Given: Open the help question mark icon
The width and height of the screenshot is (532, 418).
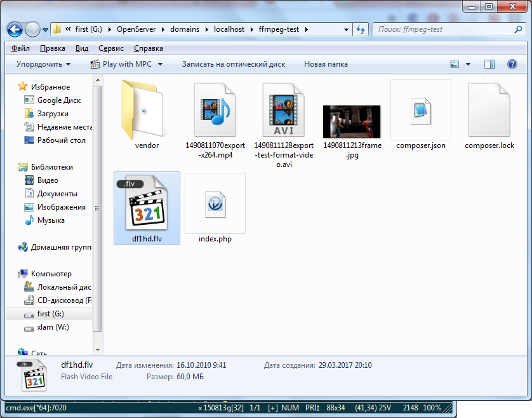Looking at the screenshot, I should pyautogui.click(x=512, y=64).
